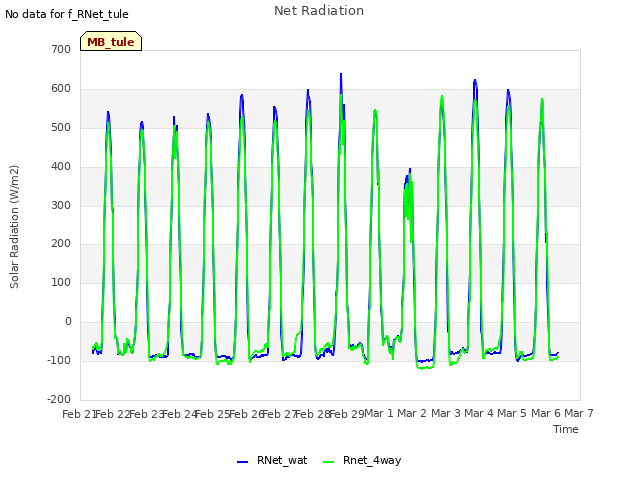Click the Mar 3 x-axis tick label
The height and width of the screenshot is (480, 640).
446,413
